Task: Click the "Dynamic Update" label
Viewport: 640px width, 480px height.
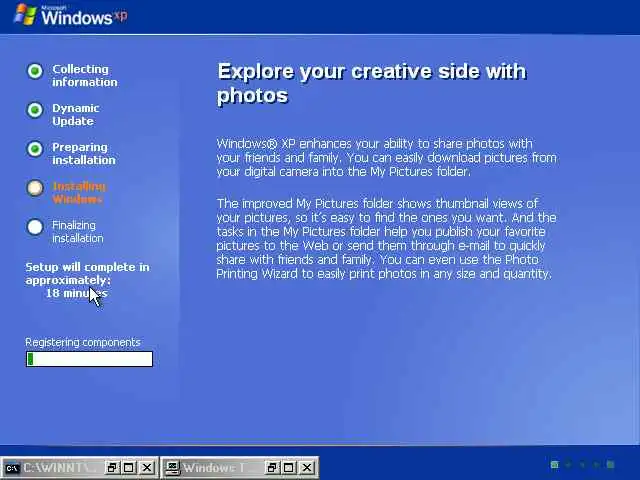Action: coord(76,115)
